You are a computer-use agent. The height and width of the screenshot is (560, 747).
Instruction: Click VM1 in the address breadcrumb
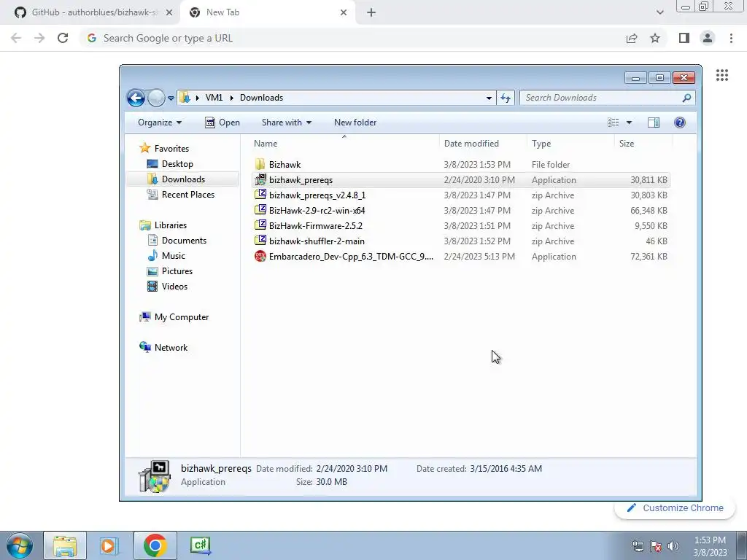pyautogui.click(x=214, y=98)
